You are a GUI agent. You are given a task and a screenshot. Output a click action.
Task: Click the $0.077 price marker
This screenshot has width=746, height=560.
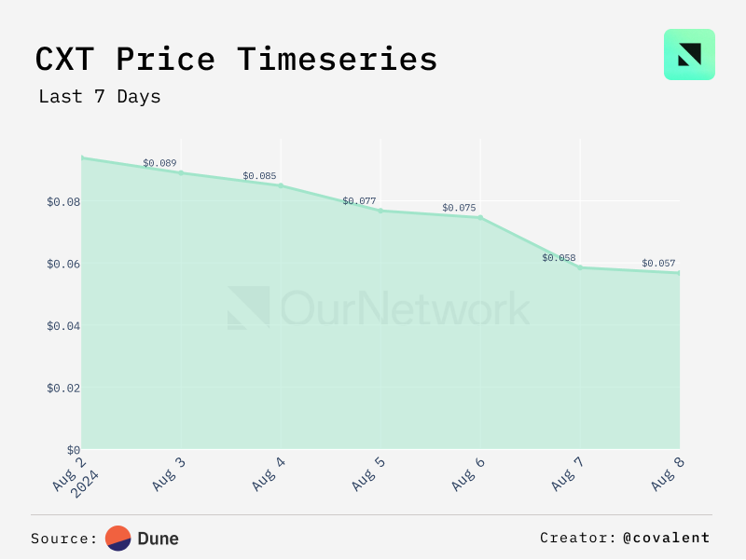point(380,211)
